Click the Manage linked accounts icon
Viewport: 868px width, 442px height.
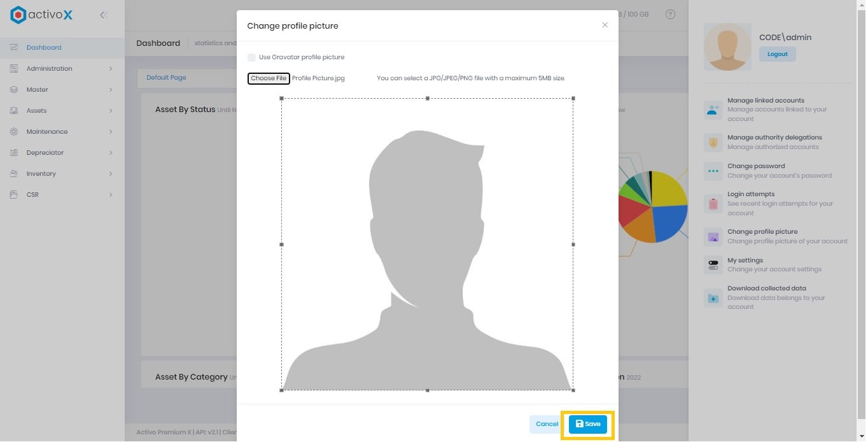tap(713, 110)
